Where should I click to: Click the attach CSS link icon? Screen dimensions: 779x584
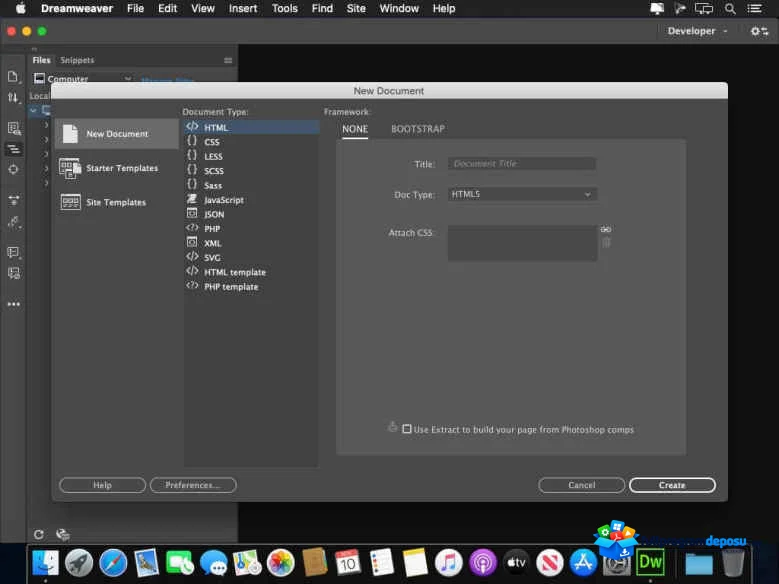[606, 229]
